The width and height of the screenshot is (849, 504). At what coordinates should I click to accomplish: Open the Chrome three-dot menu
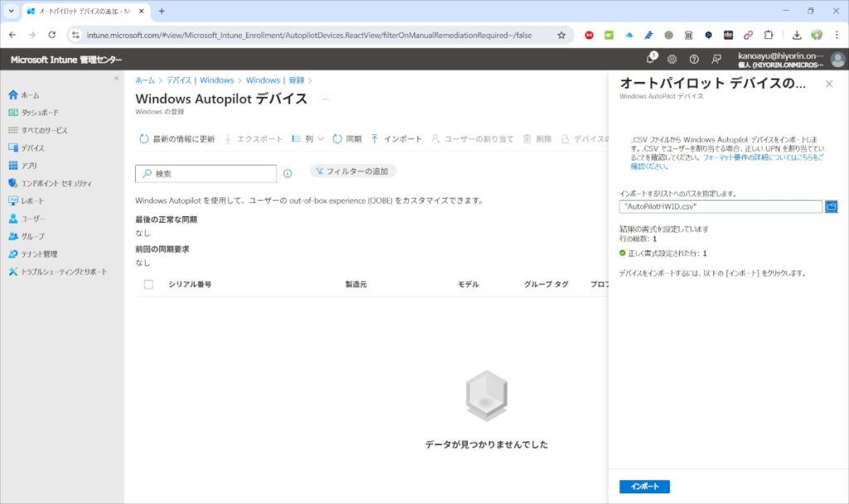[837, 35]
